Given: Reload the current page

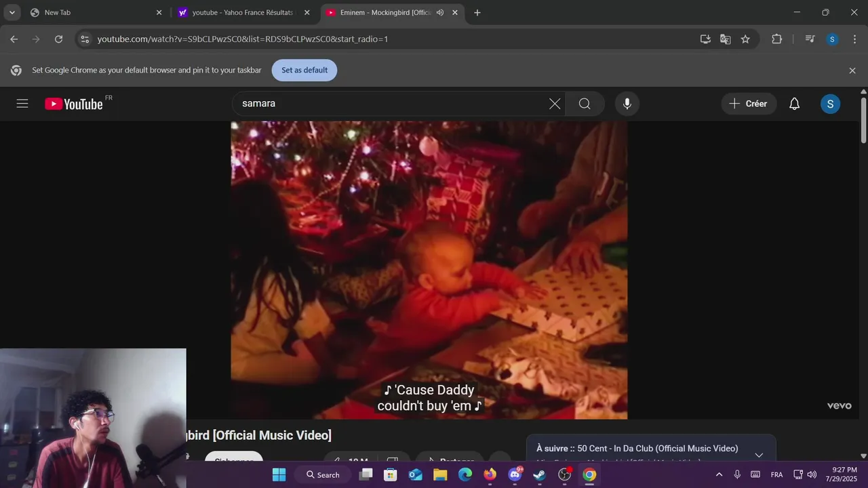Looking at the screenshot, I should point(58,39).
